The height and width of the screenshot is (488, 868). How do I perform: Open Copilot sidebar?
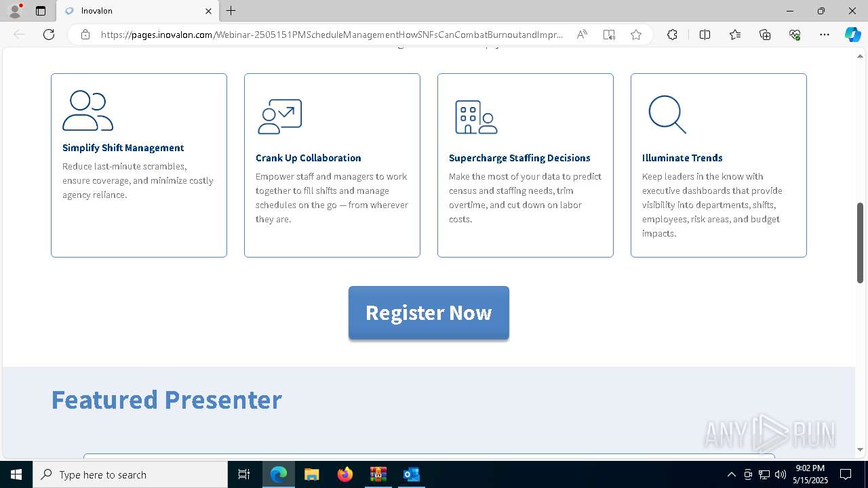(x=852, y=35)
